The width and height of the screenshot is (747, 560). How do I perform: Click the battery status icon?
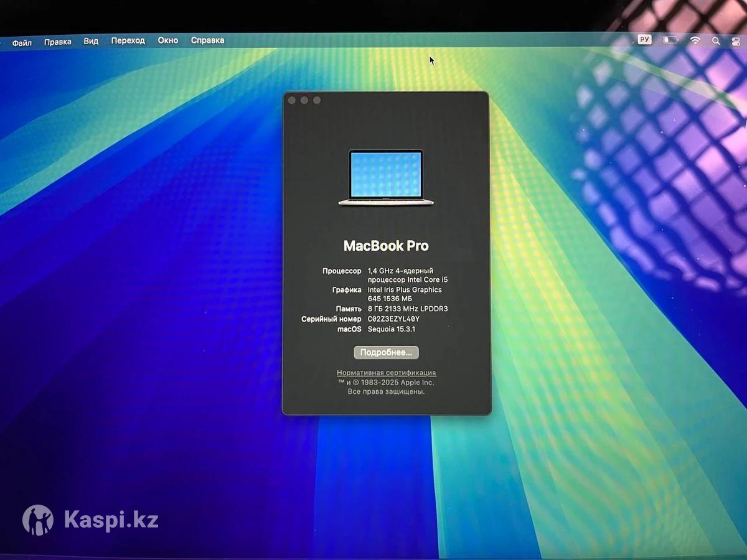[670, 40]
